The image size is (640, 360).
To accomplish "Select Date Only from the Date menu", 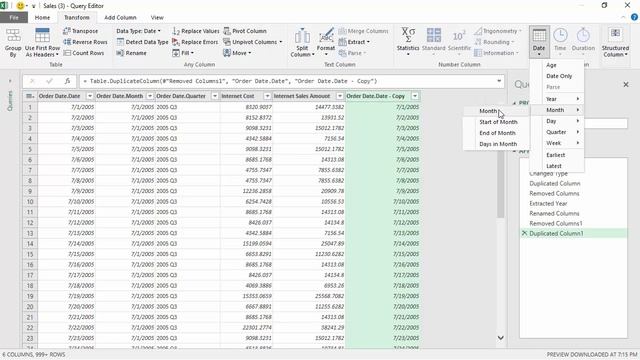I will (x=557, y=76).
